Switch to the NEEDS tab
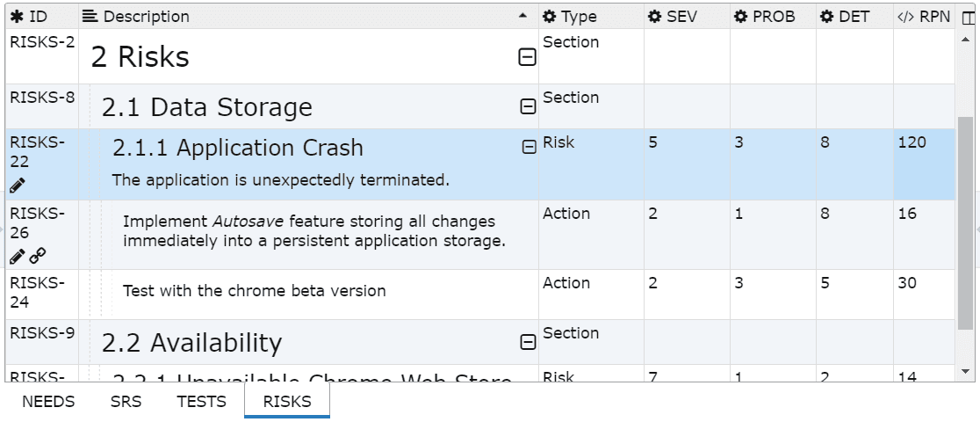 click(48, 402)
